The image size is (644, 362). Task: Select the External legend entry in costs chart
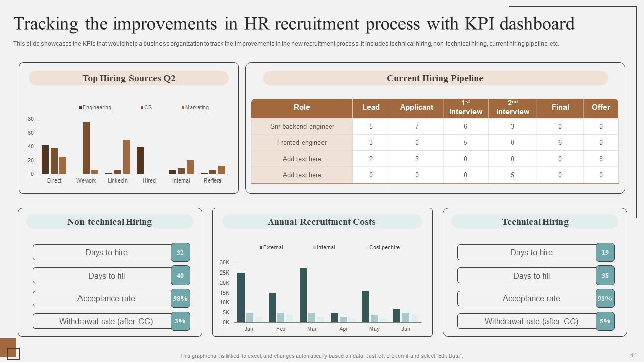[272, 247]
